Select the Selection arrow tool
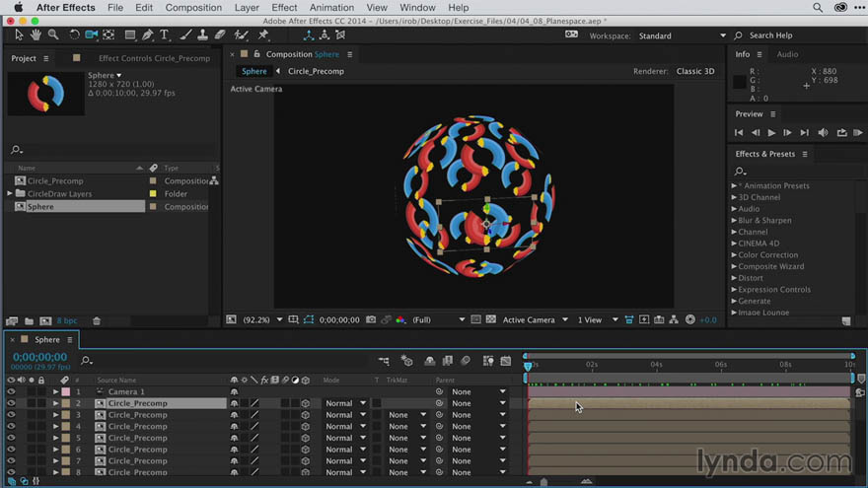 pyautogui.click(x=19, y=35)
